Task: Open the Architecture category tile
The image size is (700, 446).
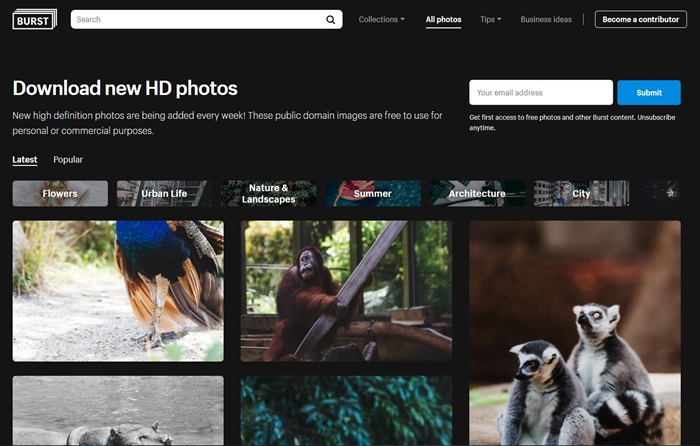Action: pos(477,193)
